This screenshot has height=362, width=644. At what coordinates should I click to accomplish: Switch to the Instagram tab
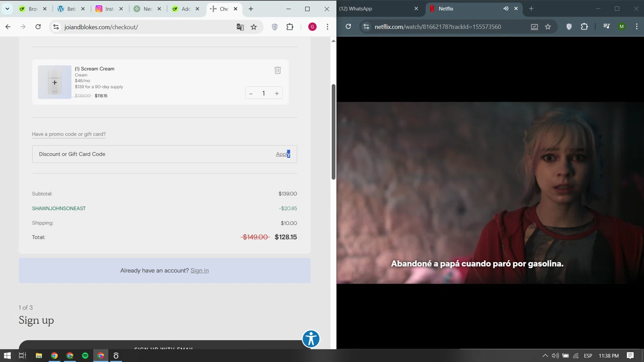point(105,9)
